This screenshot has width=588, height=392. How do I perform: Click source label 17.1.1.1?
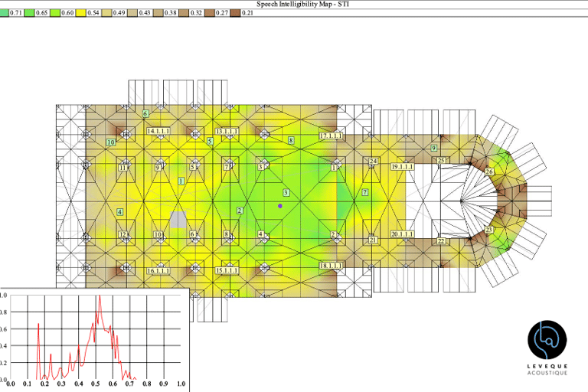pos(331,136)
